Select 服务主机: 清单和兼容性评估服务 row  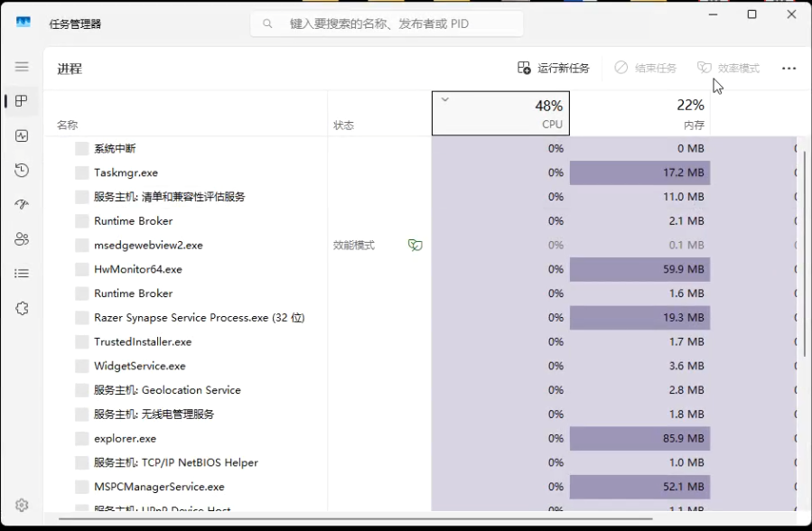coord(421,197)
